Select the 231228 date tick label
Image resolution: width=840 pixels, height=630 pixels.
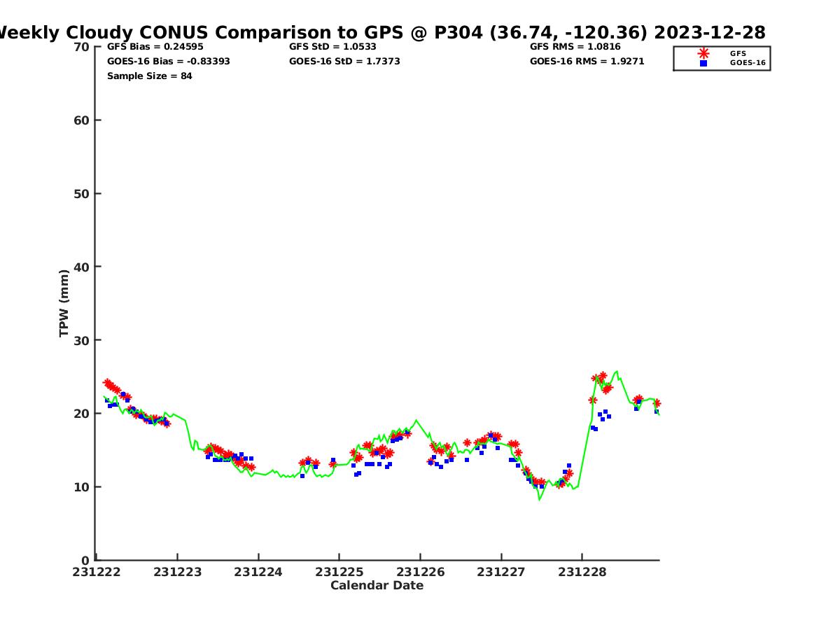click(x=582, y=572)
